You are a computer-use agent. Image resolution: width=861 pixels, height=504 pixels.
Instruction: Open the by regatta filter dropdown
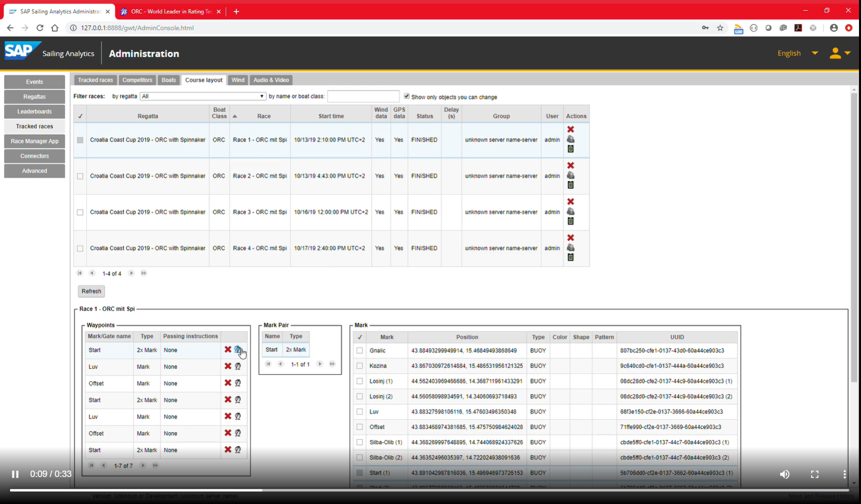(203, 96)
